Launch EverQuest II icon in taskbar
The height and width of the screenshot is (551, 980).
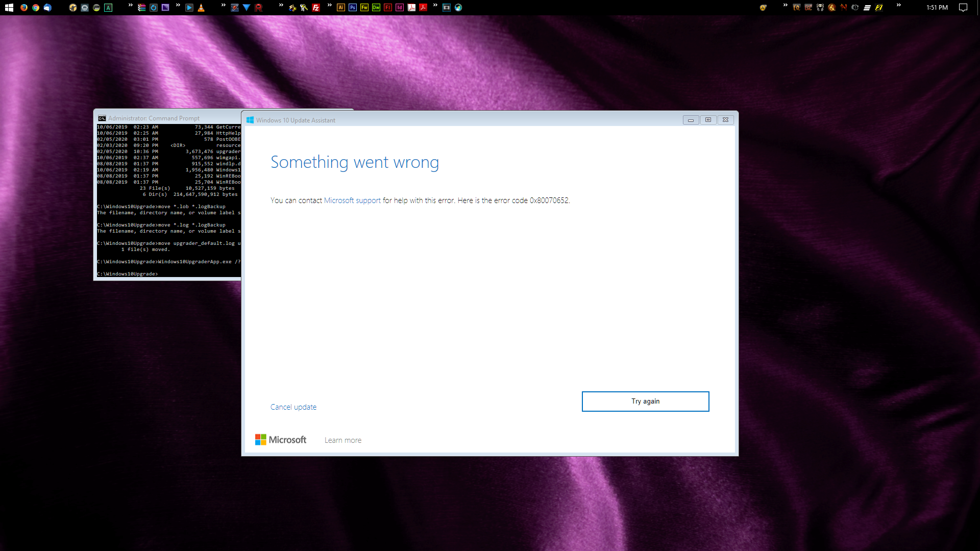click(x=808, y=8)
